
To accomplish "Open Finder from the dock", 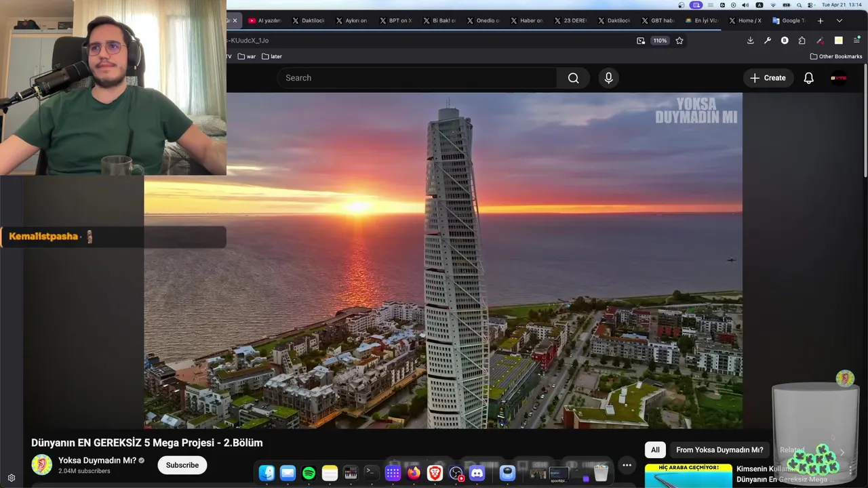I will pyautogui.click(x=267, y=472).
